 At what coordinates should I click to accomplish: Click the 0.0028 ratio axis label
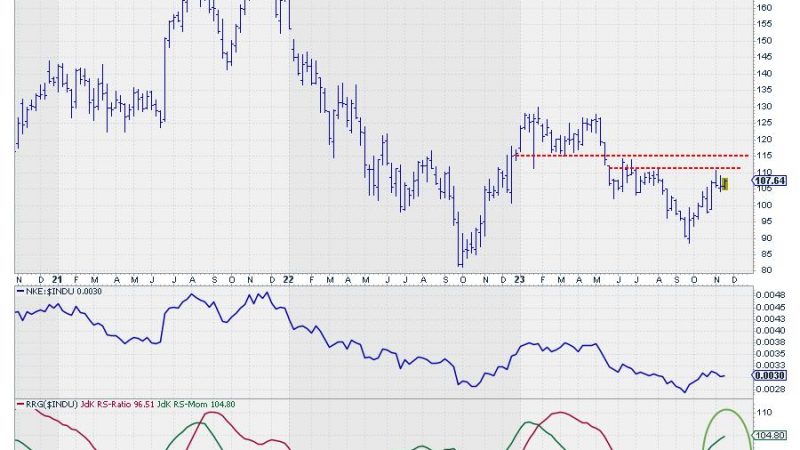[770, 389]
